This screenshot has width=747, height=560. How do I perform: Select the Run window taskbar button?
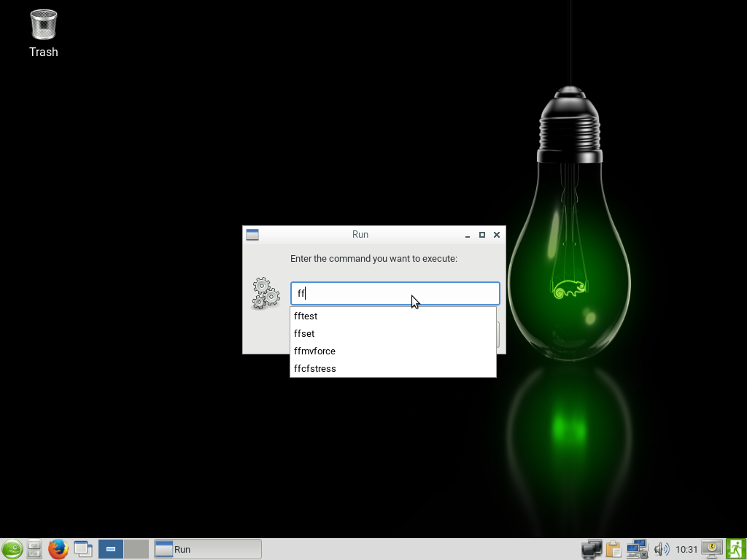(208, 549)
